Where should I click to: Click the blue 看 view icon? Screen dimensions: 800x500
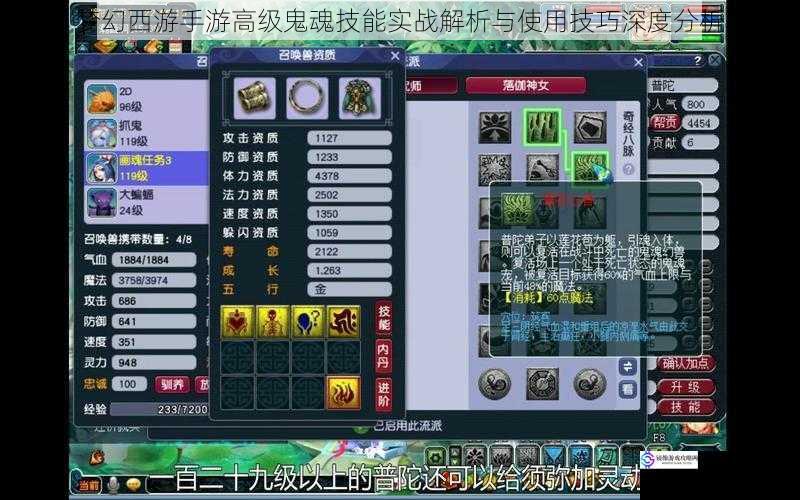click(628, 389)
